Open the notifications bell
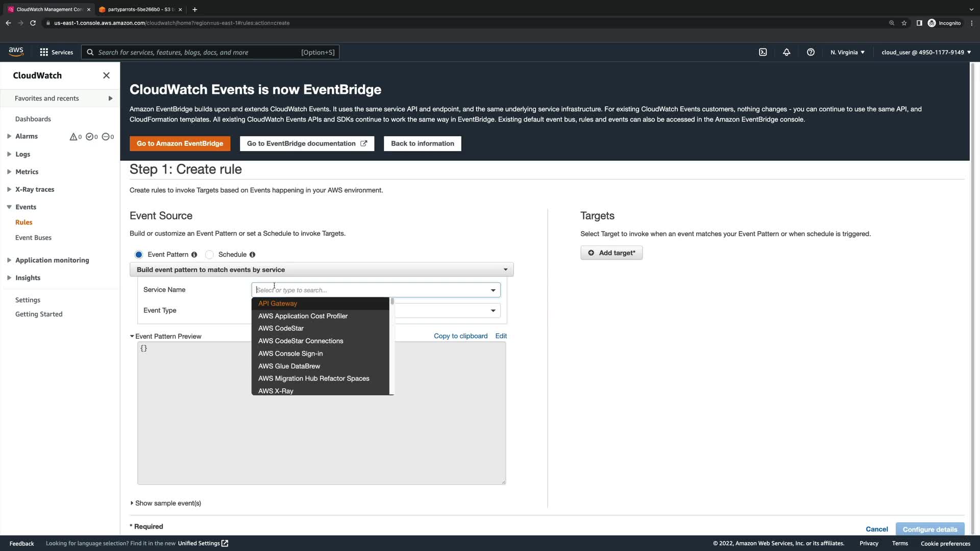This screenshot has width=980, height=551. coord(787,52)
